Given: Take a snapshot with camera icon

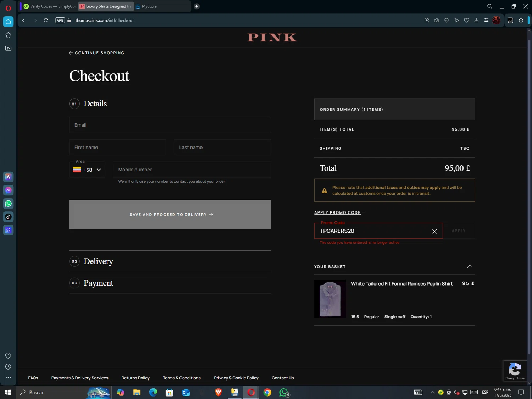Looking at the screenshot, I should point(437,20).
